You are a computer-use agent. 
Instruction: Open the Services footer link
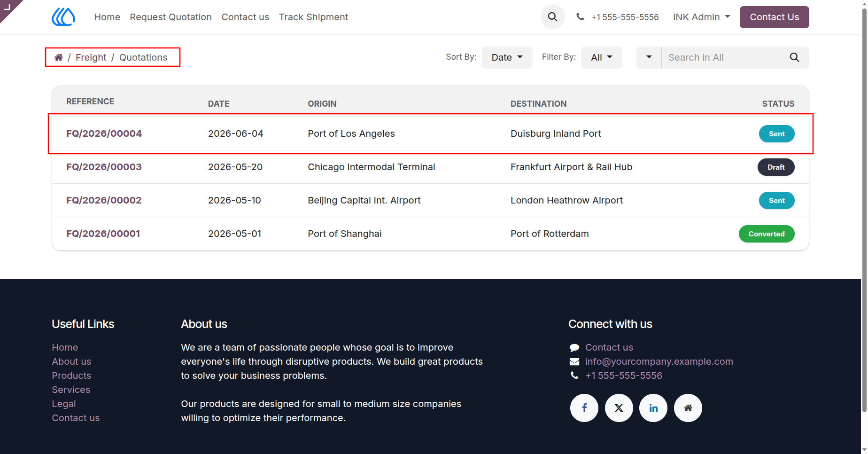click(x=71, y=390)
